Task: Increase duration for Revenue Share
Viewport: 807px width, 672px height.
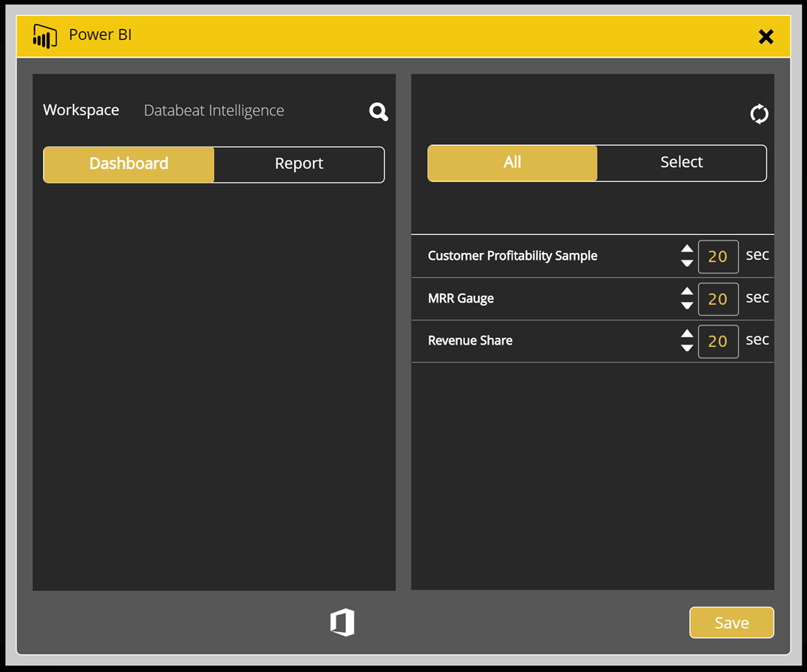Action: click(687, 335)
